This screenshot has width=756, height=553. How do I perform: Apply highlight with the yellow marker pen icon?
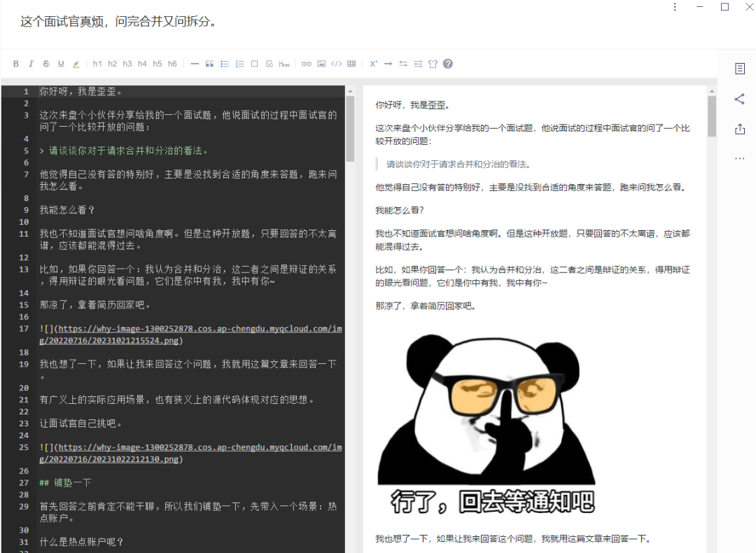pos(76,63)
